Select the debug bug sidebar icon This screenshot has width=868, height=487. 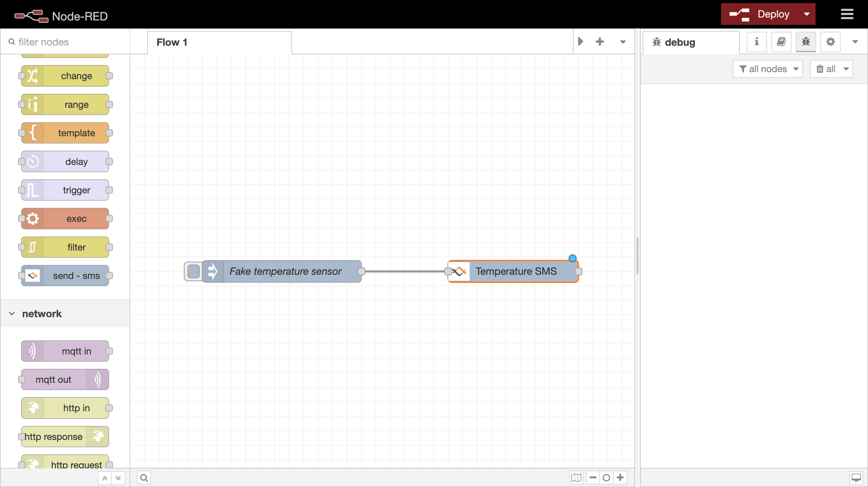tap(806, 42)
